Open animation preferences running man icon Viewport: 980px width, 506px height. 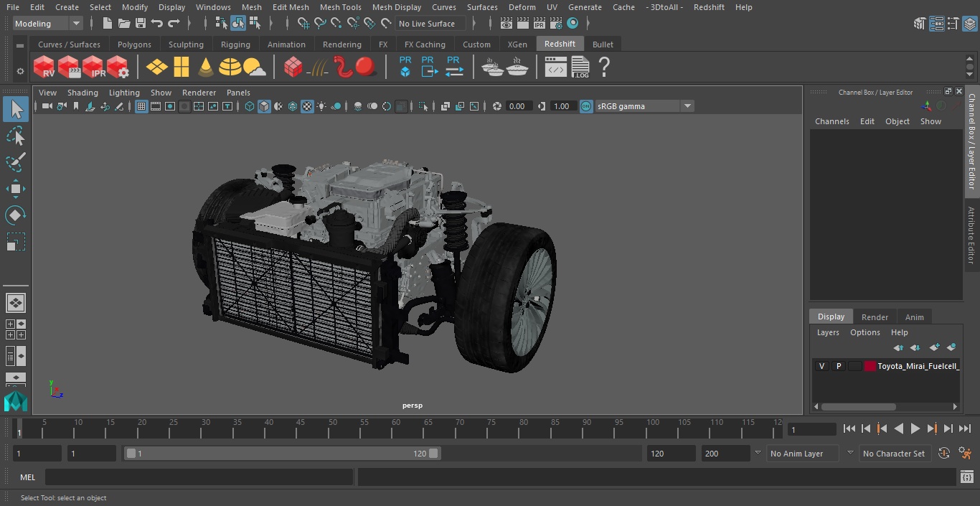click(x=965, y=453)
